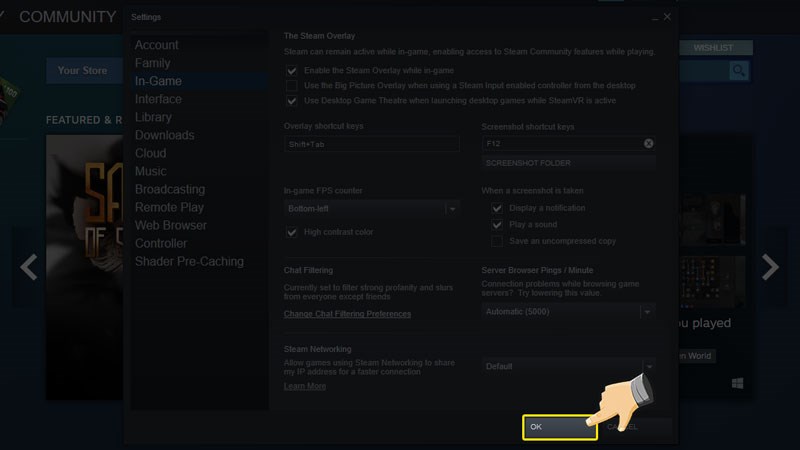Click the Windows platform icon on game card

737,383
